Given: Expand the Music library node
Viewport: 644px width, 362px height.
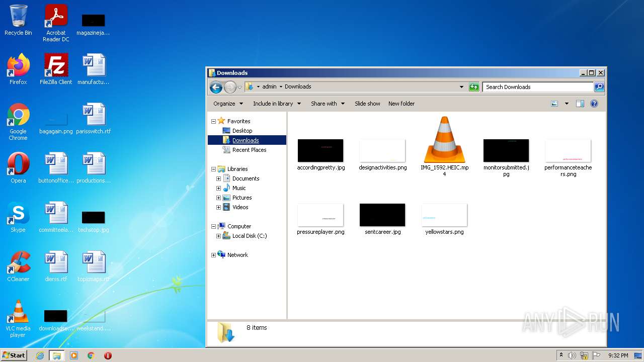Looking at the screenshot, I should coord(219,188).
